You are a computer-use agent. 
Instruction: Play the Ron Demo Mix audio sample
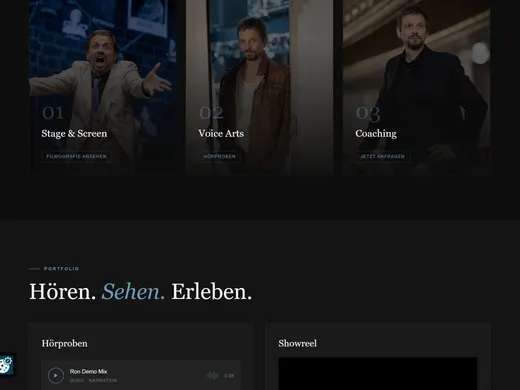[x=56, y=376]
